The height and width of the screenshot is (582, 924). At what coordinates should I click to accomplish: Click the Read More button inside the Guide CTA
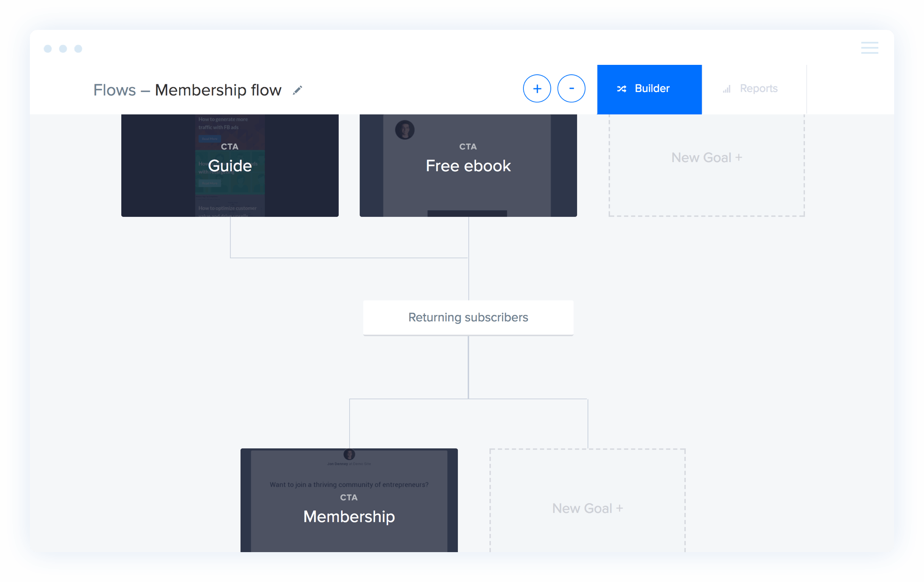point(209,139)
